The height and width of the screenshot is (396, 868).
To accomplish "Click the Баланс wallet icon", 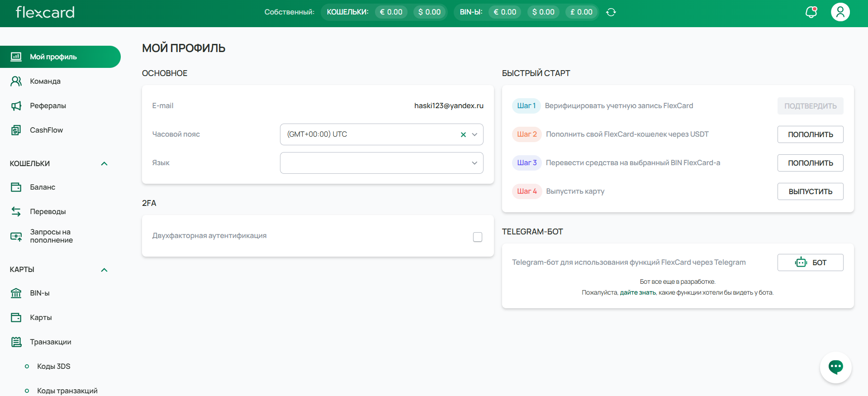I will (16, 187).
